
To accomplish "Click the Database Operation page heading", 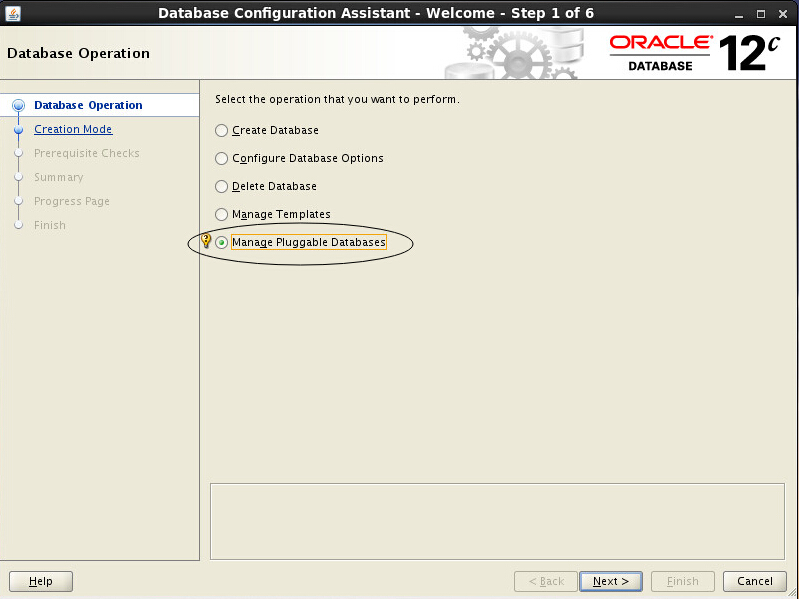I will point(78,53).
